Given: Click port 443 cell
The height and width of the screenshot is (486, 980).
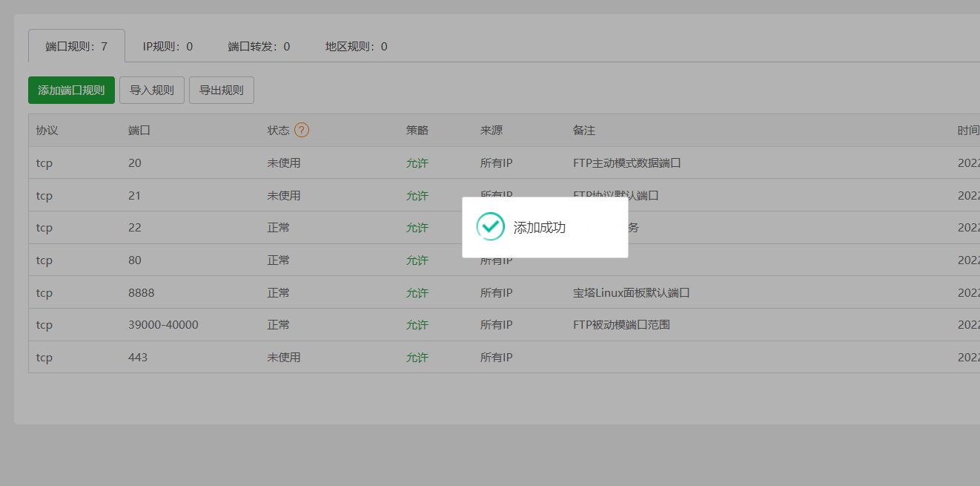Looking at the screenshot, I should 138,357.
